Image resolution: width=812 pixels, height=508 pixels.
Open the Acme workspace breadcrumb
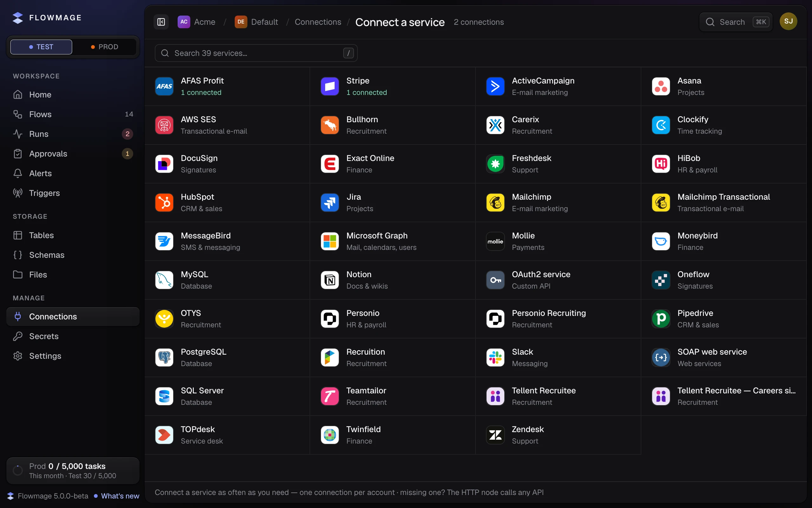[197, 22]
